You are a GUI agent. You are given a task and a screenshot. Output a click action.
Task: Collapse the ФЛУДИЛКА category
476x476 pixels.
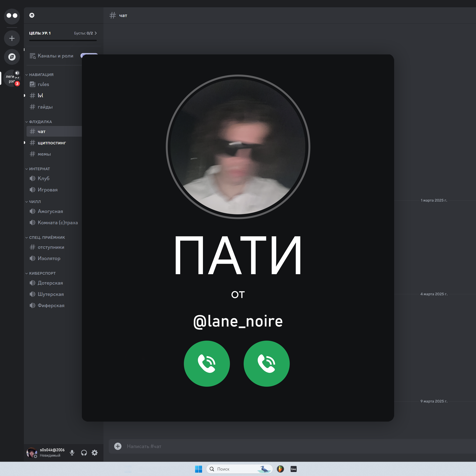pos(40,122)
